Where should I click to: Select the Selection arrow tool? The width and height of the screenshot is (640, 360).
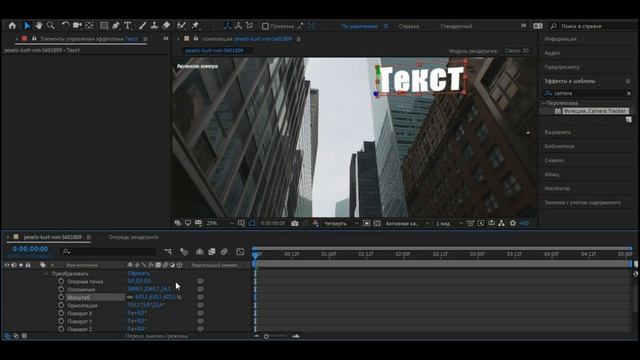27,26
